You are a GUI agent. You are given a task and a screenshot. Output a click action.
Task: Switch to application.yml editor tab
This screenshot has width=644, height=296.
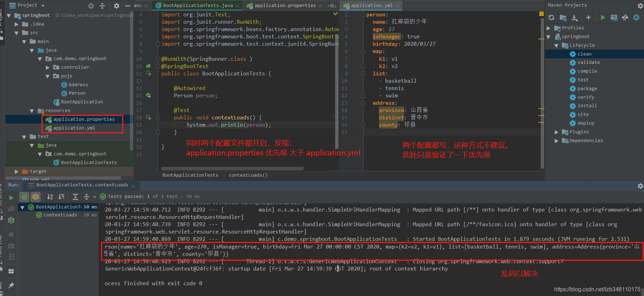(x=372, y=6)
